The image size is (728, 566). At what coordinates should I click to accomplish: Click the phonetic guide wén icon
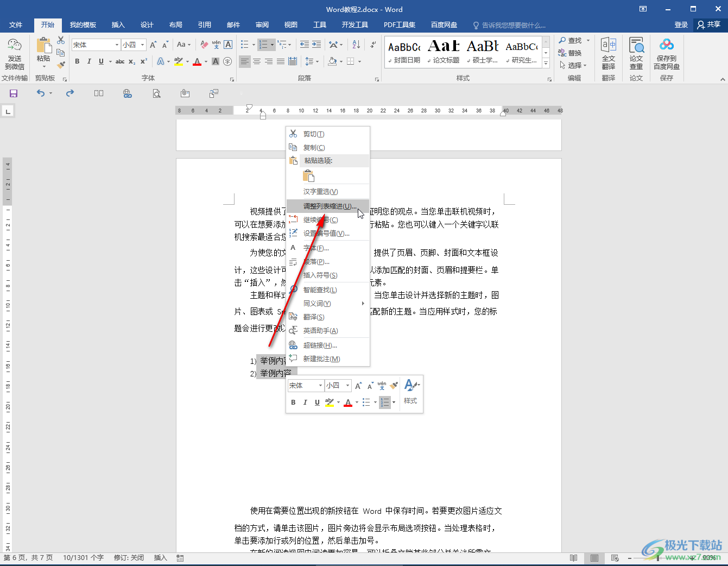coord(216,45)
